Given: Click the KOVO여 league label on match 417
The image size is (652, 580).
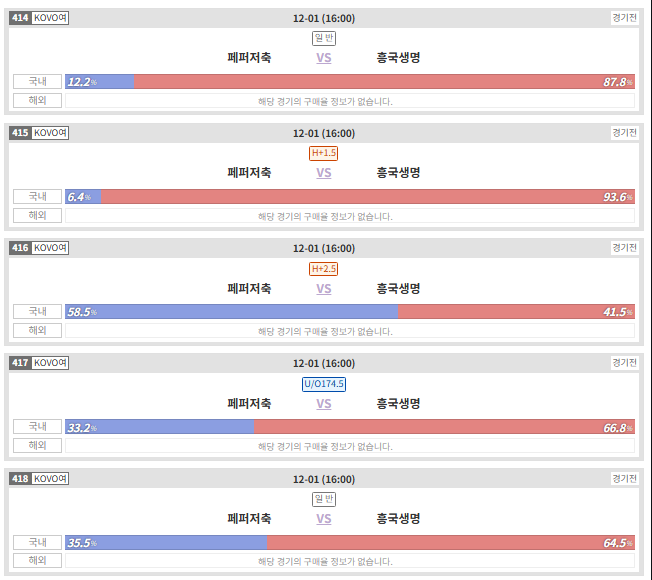Looking at the screenshot, I should pos(50,363).
